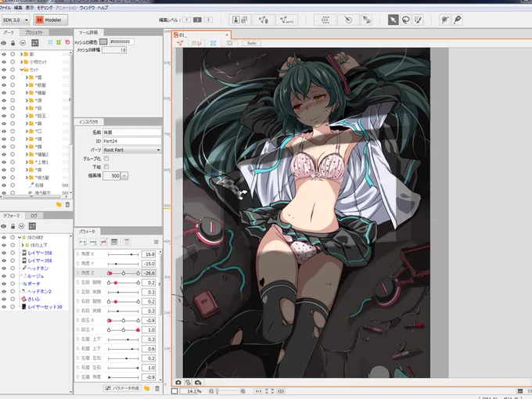Tick the グループ化 checkbox in the inspector
Viewport: 532px width, 399px height.
point(106,159)
